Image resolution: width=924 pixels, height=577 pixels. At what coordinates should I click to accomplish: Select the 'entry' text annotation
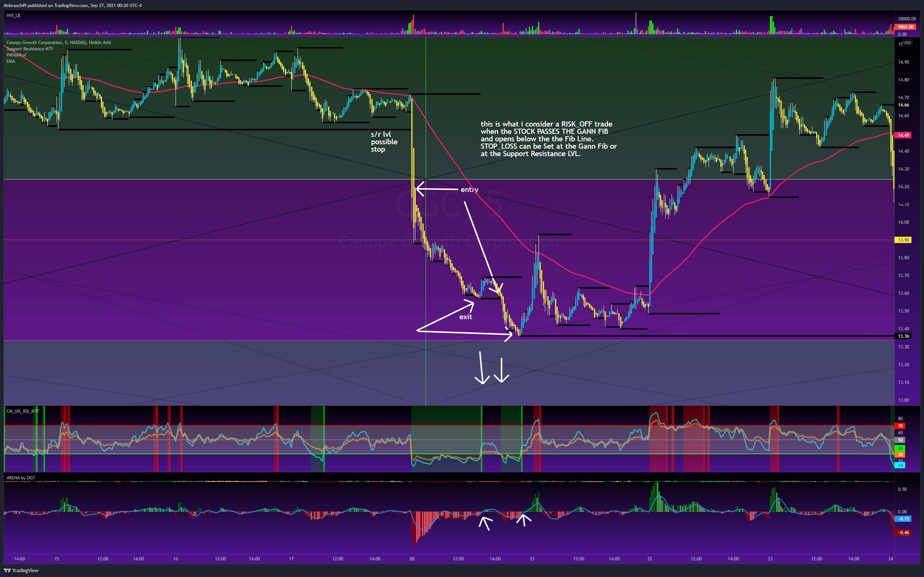(x=469, y=190)
